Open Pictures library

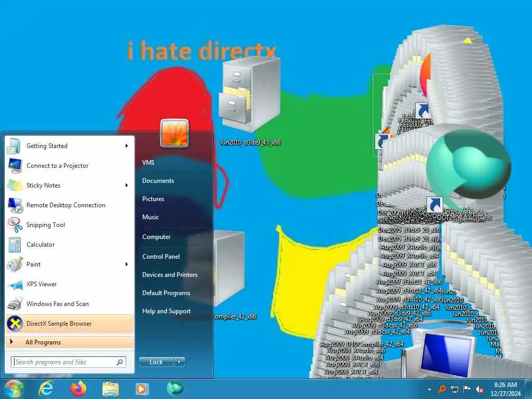153,199
